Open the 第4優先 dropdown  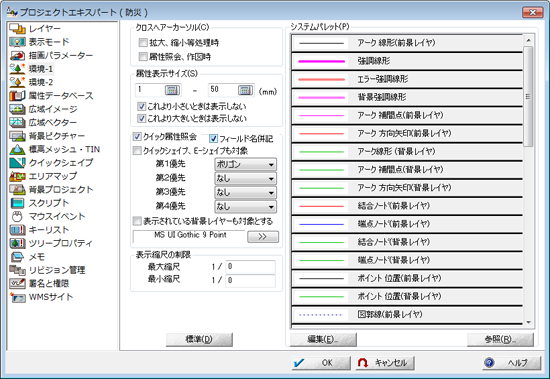(245, 207)
